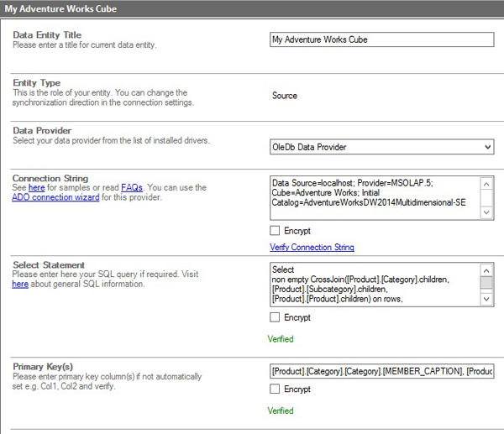Open the FAQs link
This screenshot has height=434, width=504.
[131, 188]
